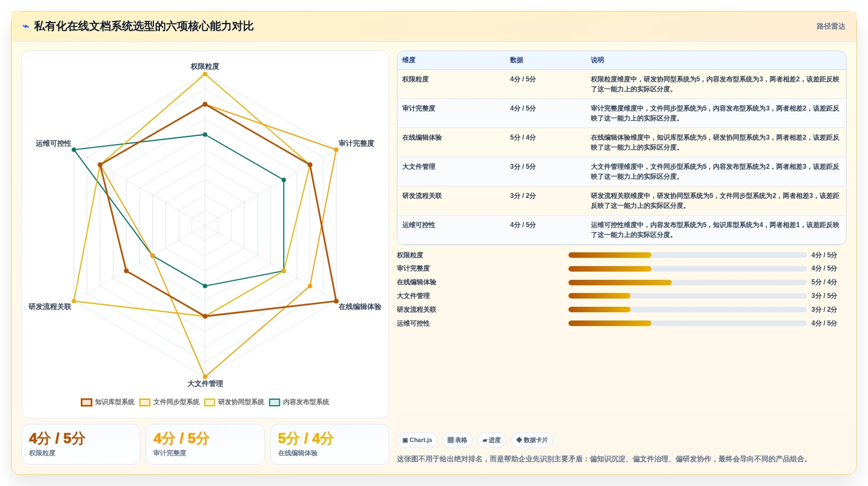Screen dimensions: 868x486
Task: Click the 数据 column header
Action: coord(517,60)
